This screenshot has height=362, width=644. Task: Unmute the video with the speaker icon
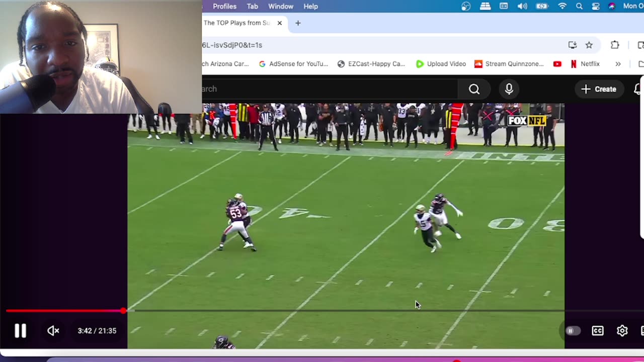[53, 330]
